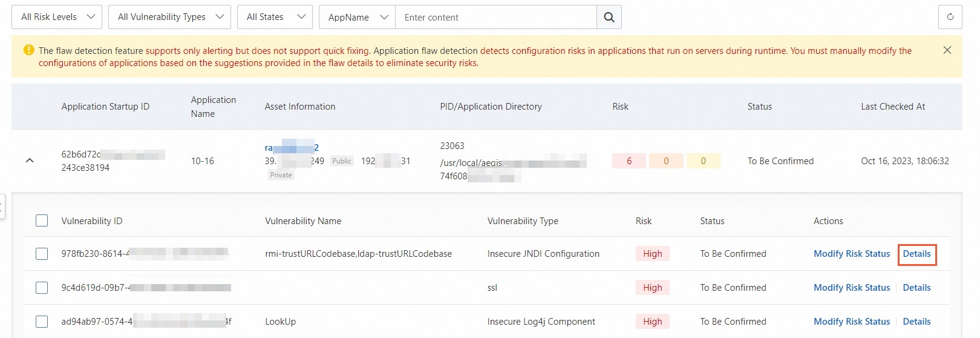The width and height of the screenshot is (980, 338).
Task: Open Details for Insecure JNDI Configuration
Action: 916,254
